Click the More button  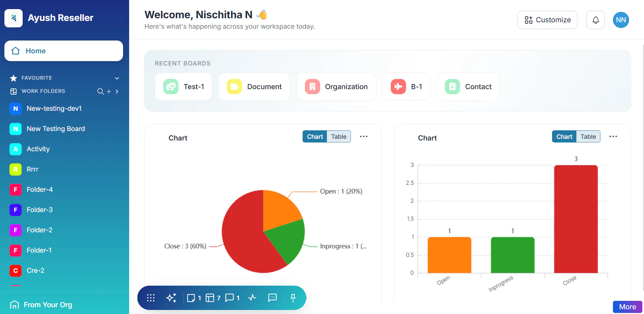(x=627, y=307)
